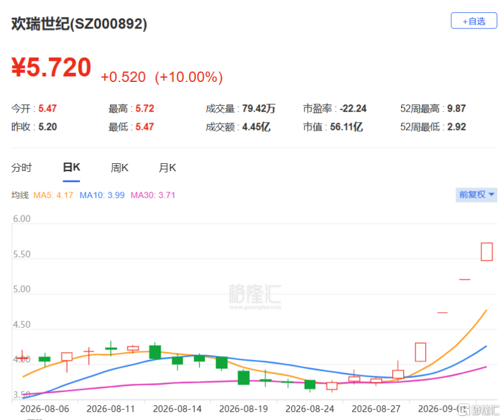
Task: Click the 2026-08-14 date axis label
Action: (177, 408)
